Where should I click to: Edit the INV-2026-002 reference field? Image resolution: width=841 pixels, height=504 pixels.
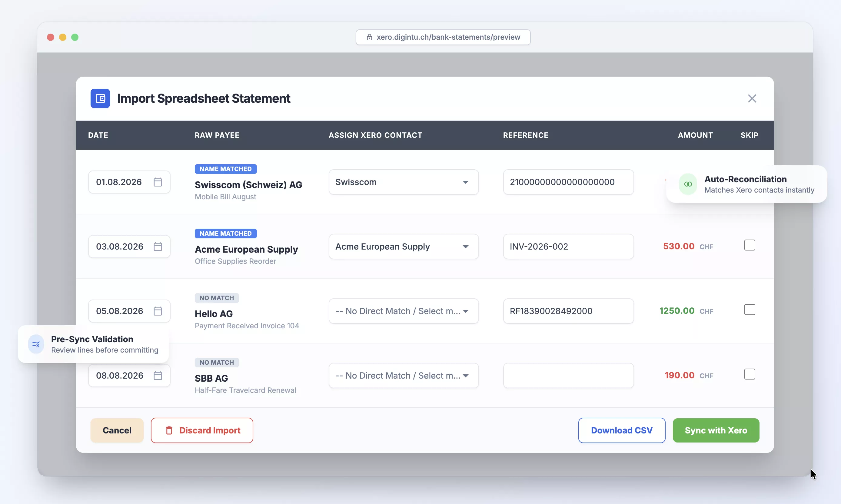[x=568, y=247]
